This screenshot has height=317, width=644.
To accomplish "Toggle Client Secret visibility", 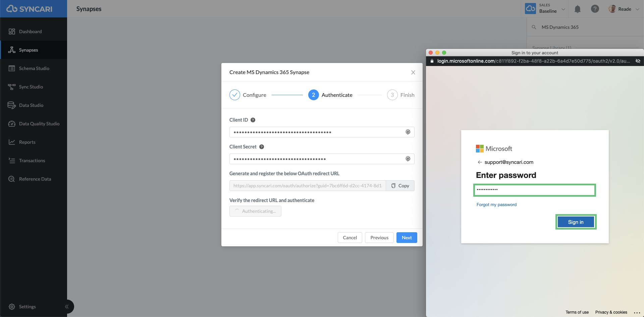I will [x=408, y=159].
